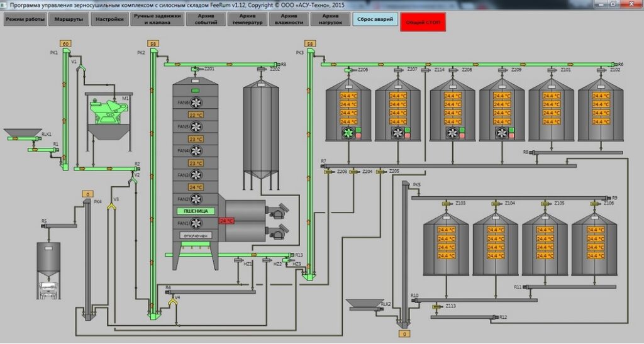The image size is (644, 344).
Task: Click the red stop square on Z207 silo
Action: tap(408, 135)
